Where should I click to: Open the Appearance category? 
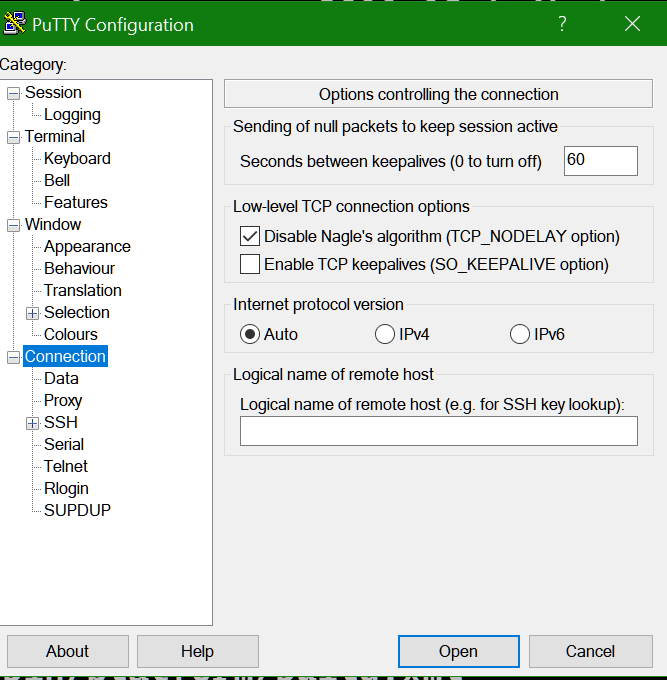pos(87,246)
